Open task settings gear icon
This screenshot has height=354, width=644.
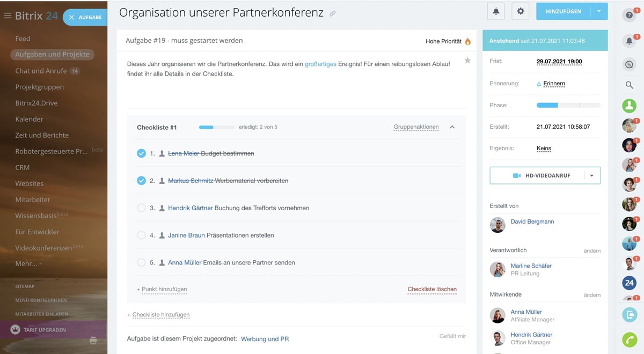pos(520,11)
